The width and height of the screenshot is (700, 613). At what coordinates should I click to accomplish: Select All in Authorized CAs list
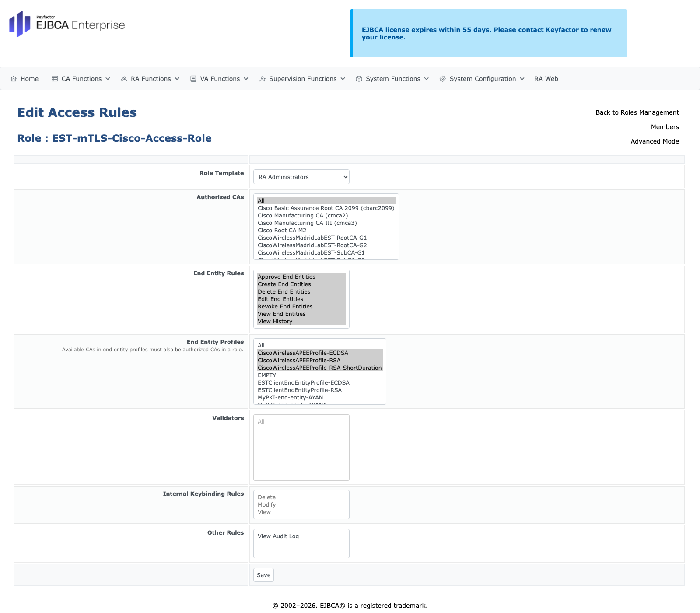pyautogui.click(x=326, y=201)
